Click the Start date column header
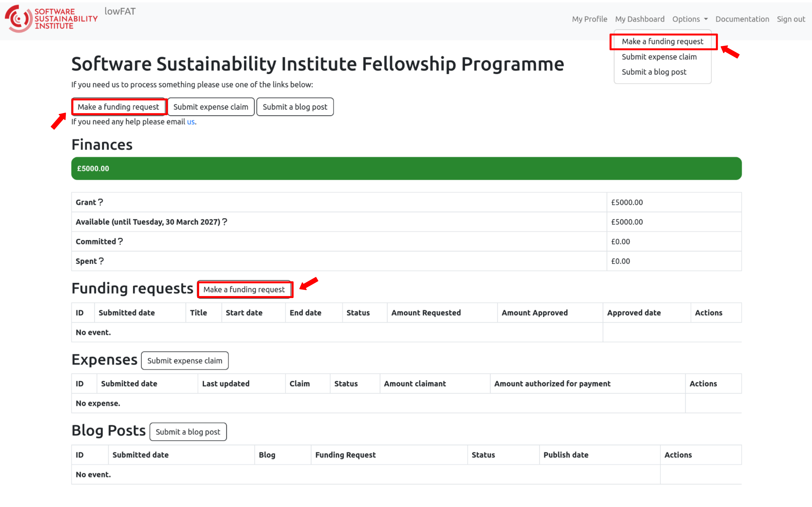Viewport: 812px width, 507px height. coord(253,313)
